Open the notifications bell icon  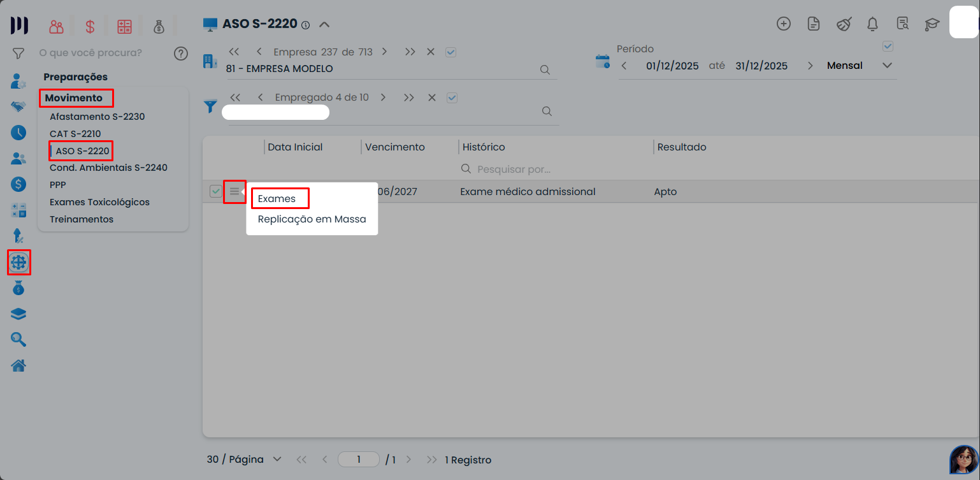pos(872,24)
